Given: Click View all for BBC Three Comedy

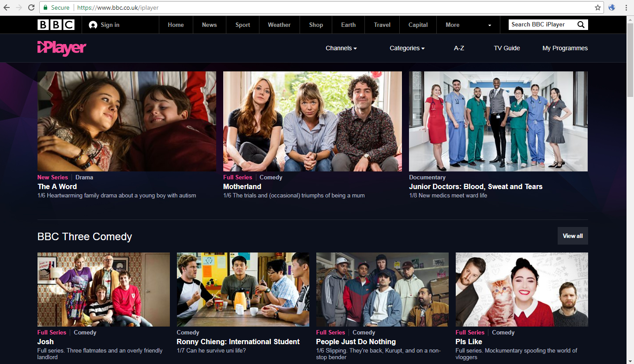Looking at the screenshot, I should (x=573, y=236).
